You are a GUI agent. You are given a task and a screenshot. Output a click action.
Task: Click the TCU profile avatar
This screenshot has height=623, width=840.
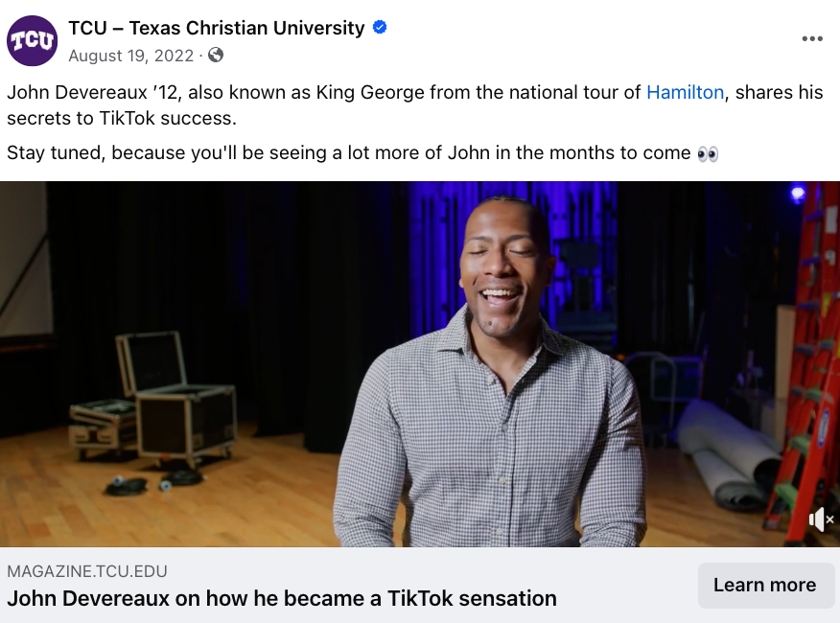tap(33, 41)
